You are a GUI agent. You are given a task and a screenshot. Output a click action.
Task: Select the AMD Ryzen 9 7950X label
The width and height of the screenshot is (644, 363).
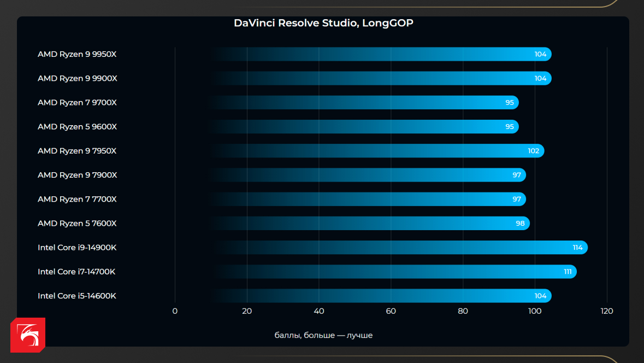pos(77,151)
